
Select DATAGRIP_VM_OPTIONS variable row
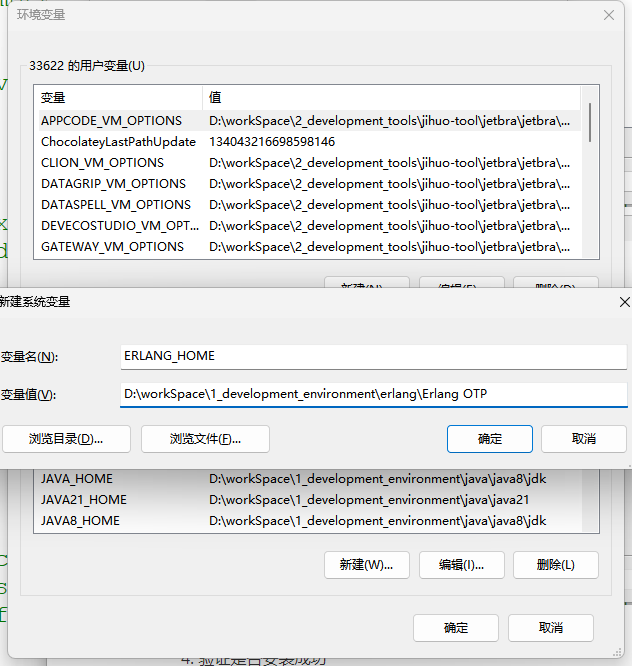point(113,183)
